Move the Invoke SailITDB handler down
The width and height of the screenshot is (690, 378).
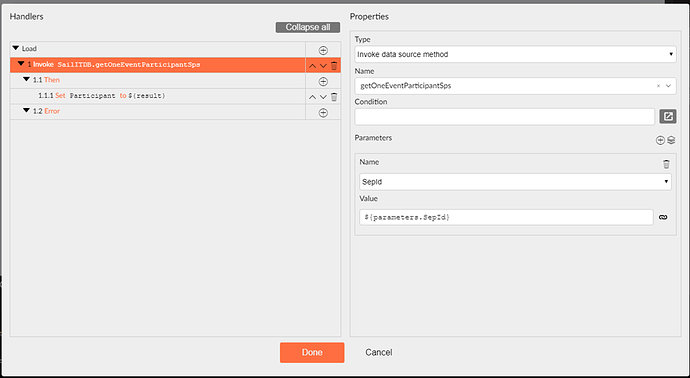(x=323, y=66)
